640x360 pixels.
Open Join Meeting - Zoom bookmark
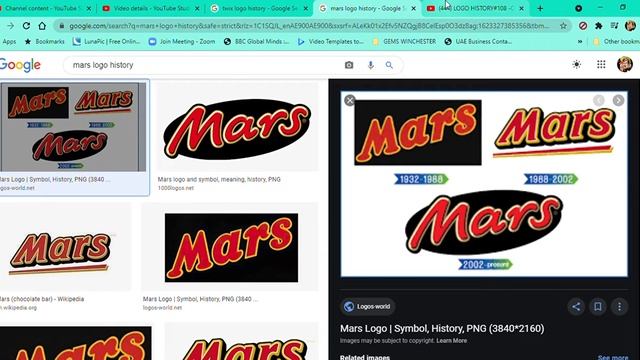tap(182, 42)
